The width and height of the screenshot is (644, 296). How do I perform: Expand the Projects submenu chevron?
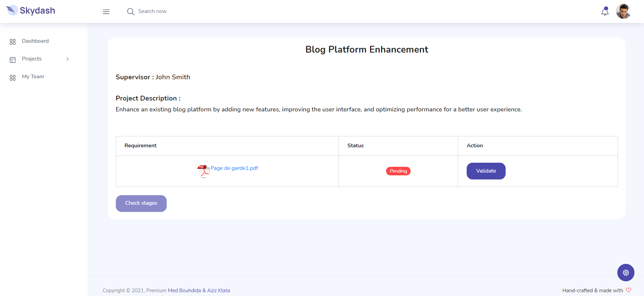coord(68,59)
